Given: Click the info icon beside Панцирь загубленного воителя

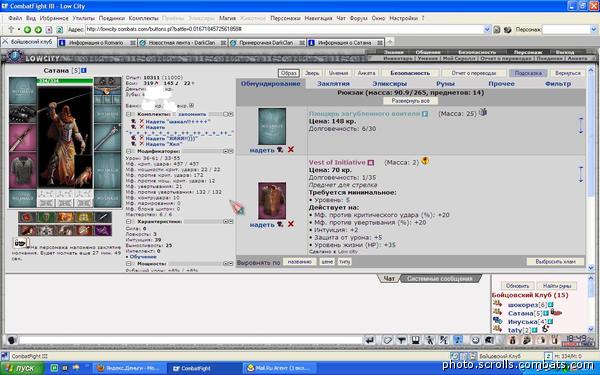Looking at the screenshot, I should (425, 114).
